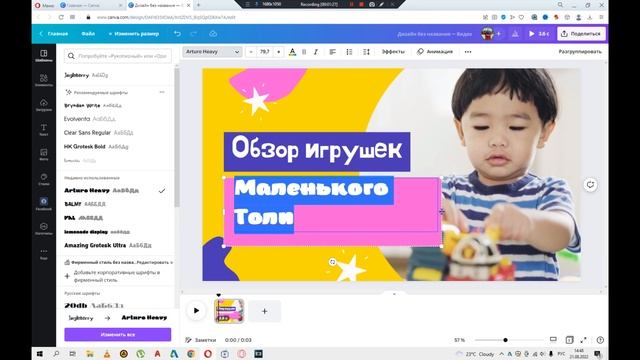This screenshot has height=360, width=640.
Task: Open the Logos sidebar panel
Action: click(x=44, y=229)
